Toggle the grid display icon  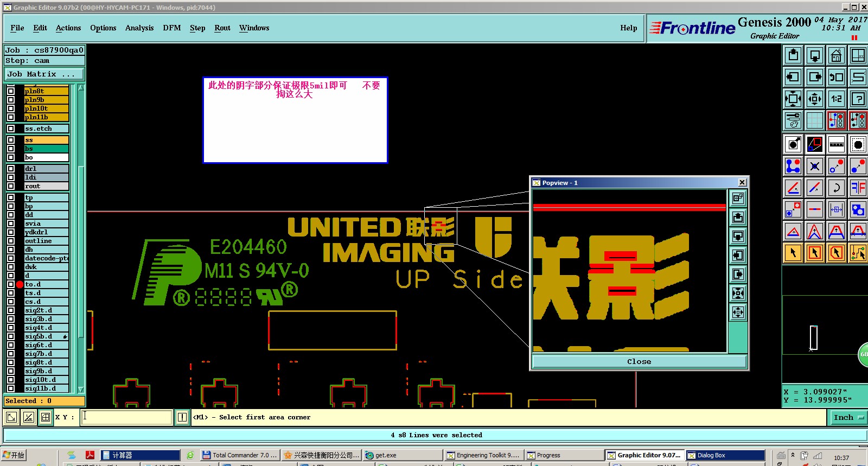point(815,120)
